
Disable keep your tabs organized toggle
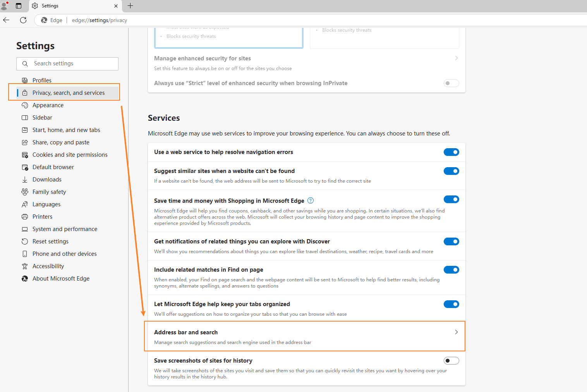tap(451, 304)
